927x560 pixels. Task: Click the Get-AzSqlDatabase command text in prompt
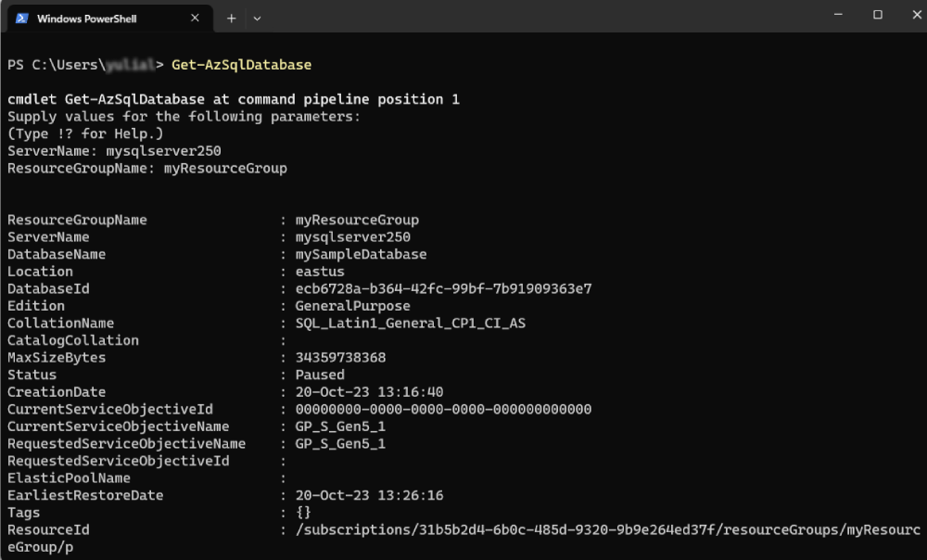241,65
